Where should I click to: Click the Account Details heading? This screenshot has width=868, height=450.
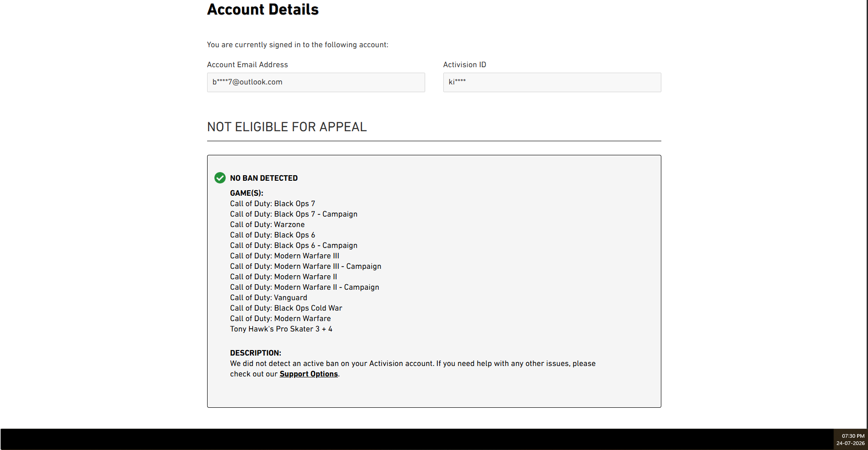[x=263, y=10]
